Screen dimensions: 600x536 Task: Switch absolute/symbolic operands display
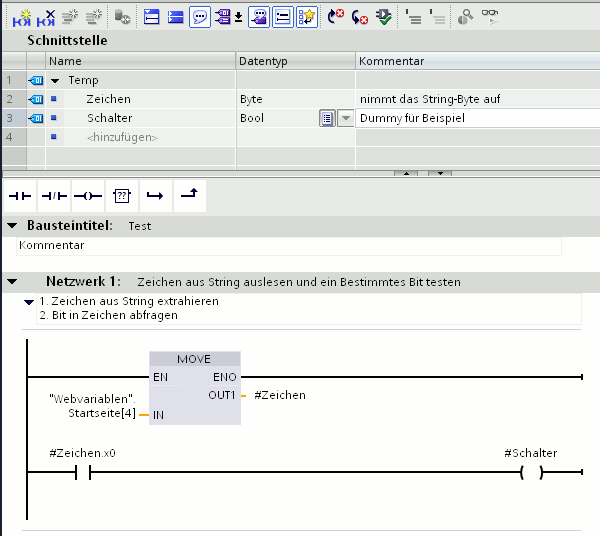point(223,17)
